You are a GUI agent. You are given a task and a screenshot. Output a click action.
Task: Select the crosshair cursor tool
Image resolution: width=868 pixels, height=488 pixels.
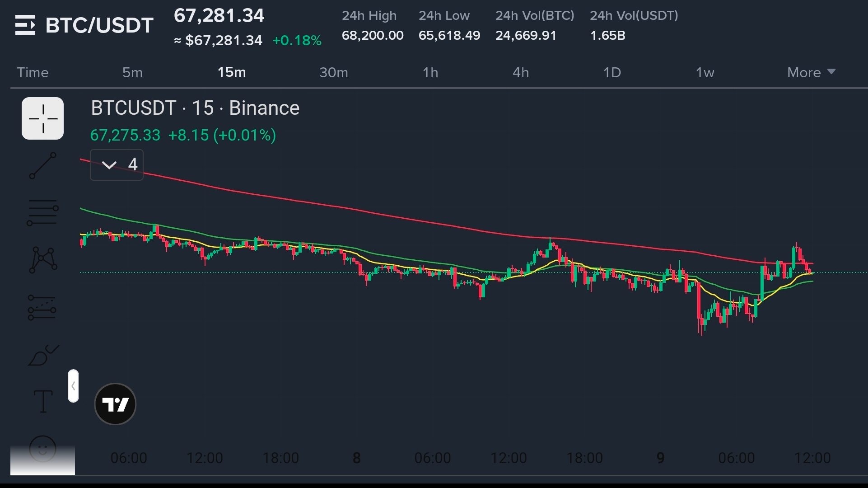pyautogui.click(x=42, y=118)
